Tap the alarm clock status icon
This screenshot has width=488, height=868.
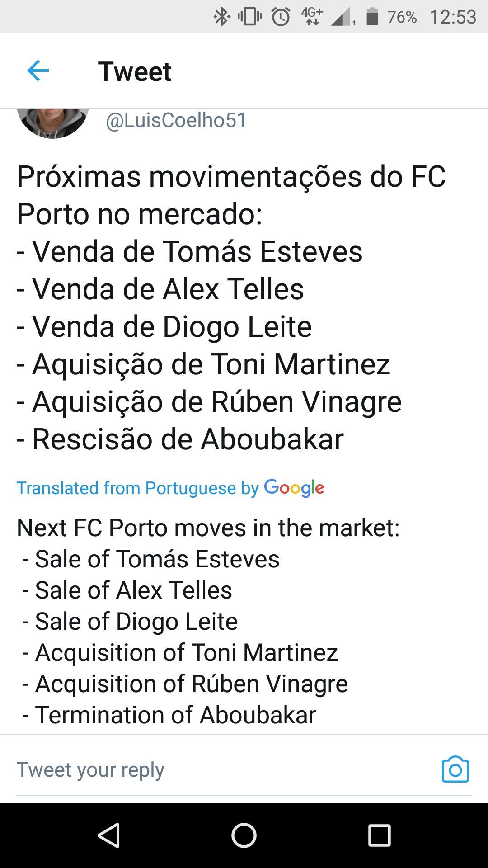click(281, 17)
